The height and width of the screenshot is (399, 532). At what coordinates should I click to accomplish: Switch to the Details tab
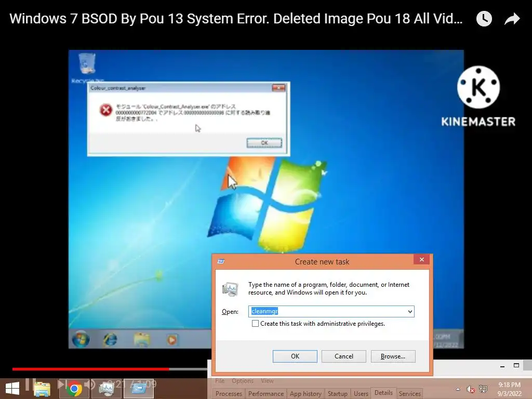click(383, 393)
